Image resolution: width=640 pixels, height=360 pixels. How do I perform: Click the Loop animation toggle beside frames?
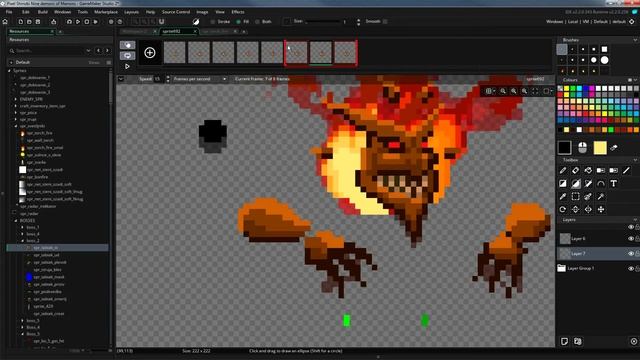[x=128, y=56]
